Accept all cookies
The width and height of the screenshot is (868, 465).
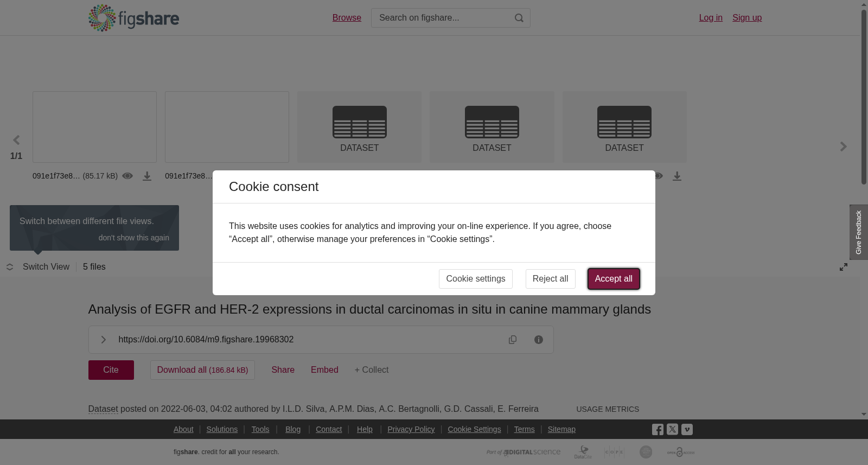[614, 279]
